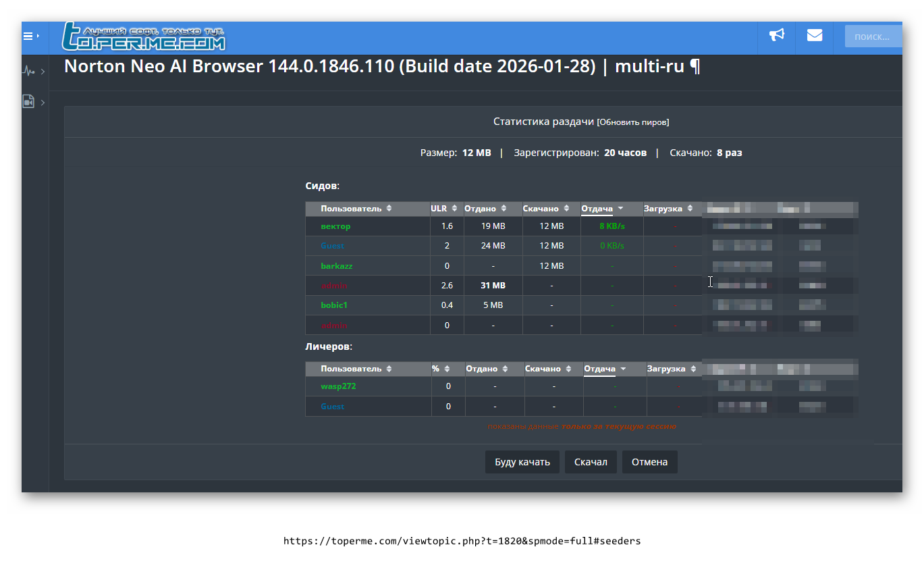Click the 8 KB/s upload speed cell

click(x=612, y=226)
